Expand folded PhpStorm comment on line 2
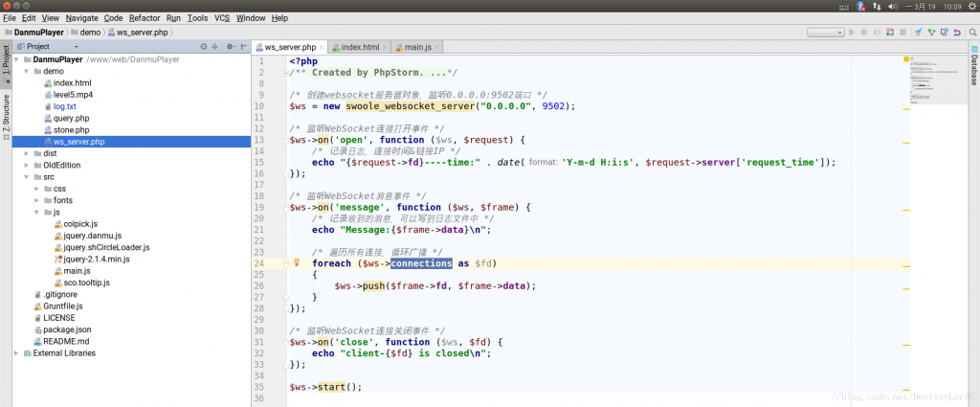Image resolution: width=980 pixels, height=407 pixels. (285, 73)
